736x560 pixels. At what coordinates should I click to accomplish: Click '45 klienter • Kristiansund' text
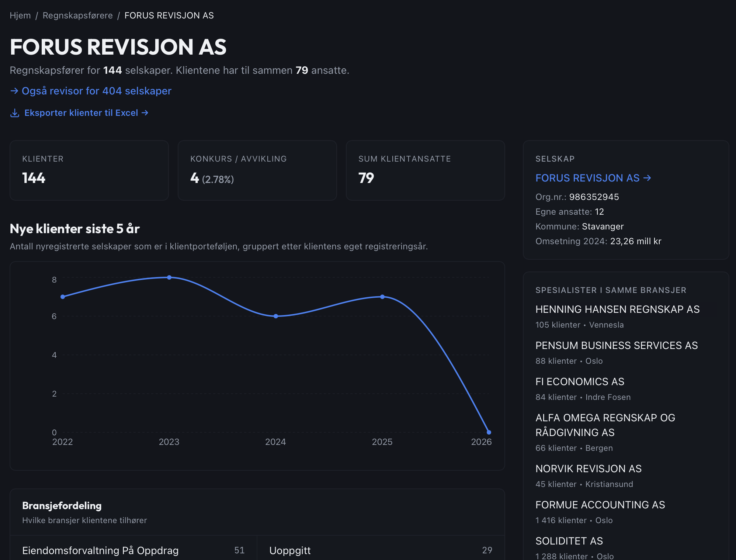pyautogui.click(x=584, y=484)
